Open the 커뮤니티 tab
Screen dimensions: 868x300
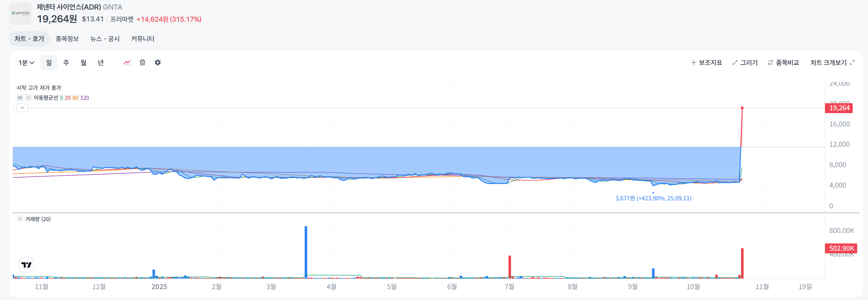point(143,39)
